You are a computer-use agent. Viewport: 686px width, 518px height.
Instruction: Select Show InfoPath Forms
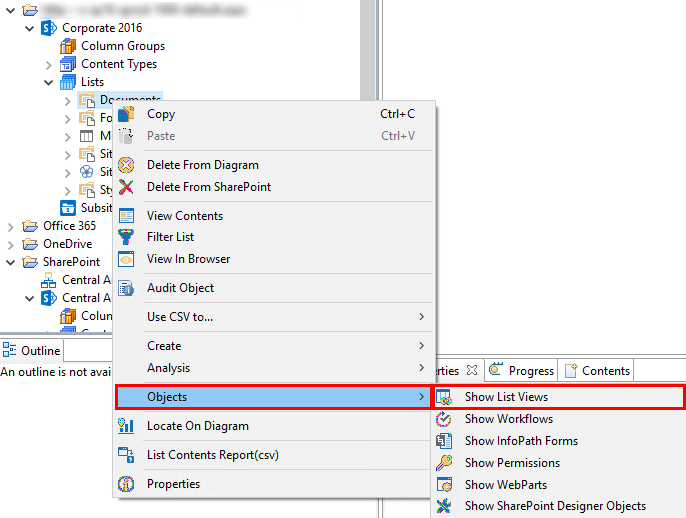point(559,441)
